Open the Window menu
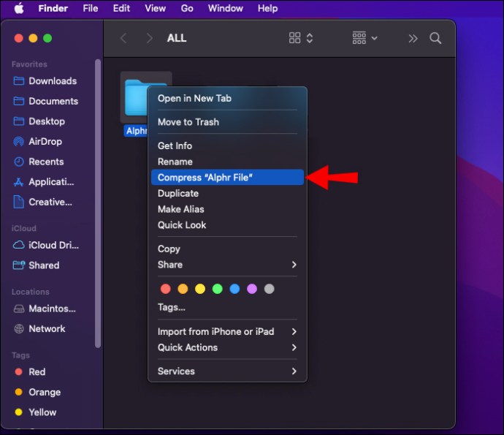 (225, 8)
